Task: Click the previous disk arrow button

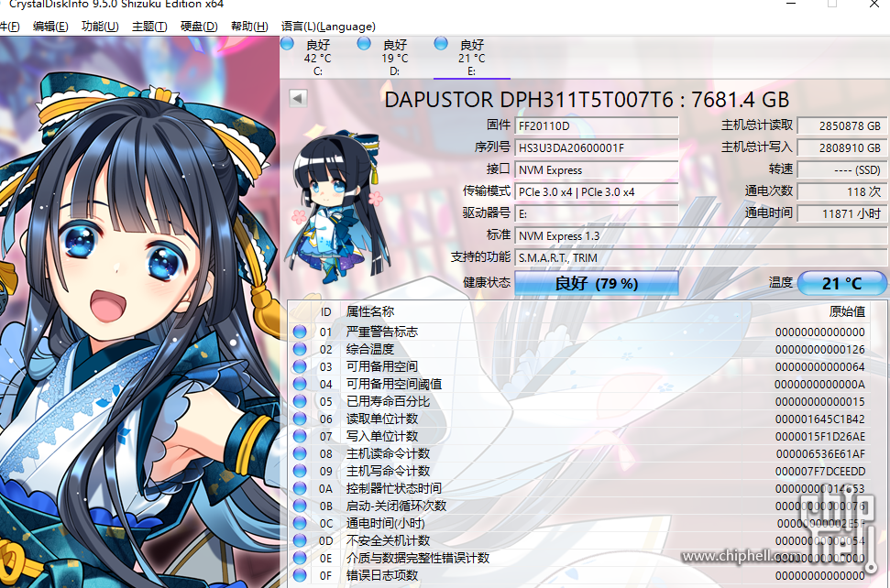Action: 298,98
